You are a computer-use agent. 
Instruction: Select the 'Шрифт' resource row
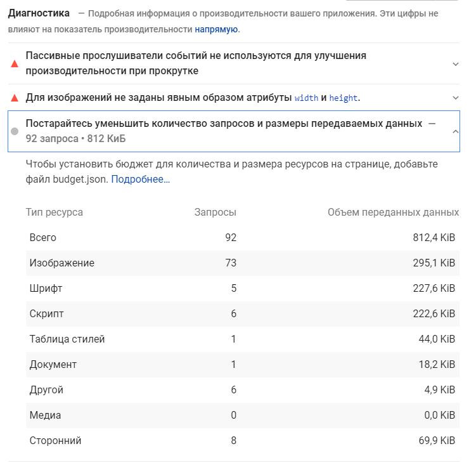click(x=243, y=289)
